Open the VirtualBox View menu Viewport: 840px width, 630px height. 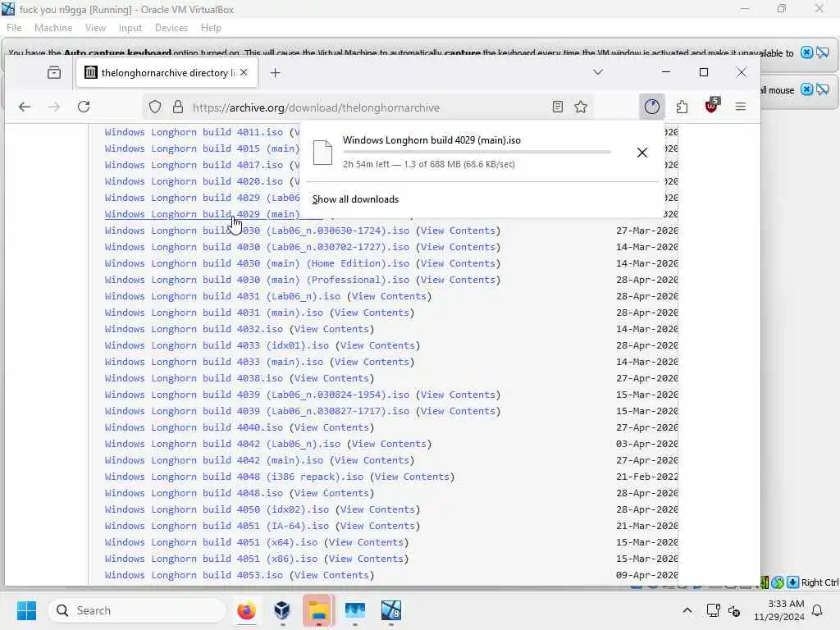click(x=95, y=28)
